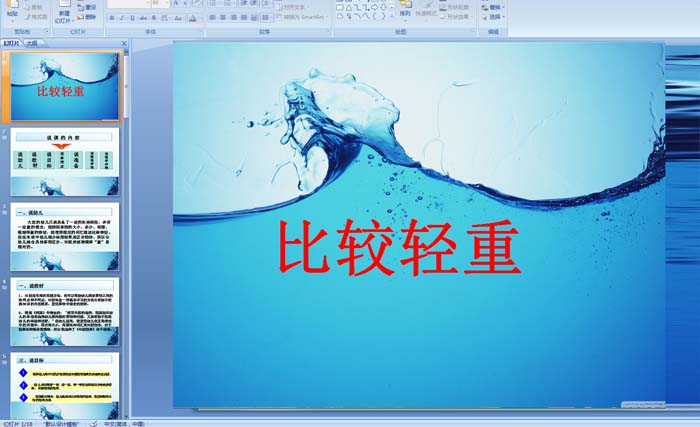Align text left in paragraph group
The height and width of the screenshot is (427, 700).
(x=212, y=17)
